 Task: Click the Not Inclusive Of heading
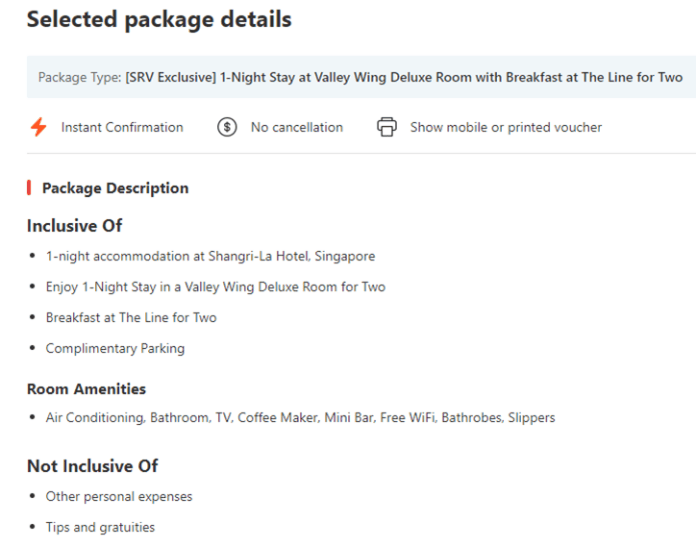click(92, 466)
